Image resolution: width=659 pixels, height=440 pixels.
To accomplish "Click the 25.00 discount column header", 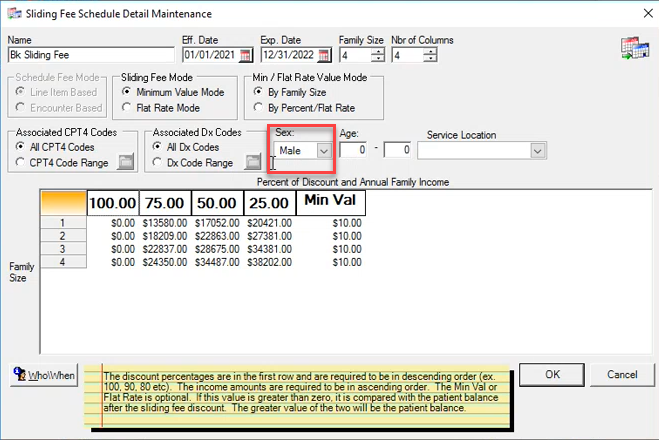I will coord(269,203).
